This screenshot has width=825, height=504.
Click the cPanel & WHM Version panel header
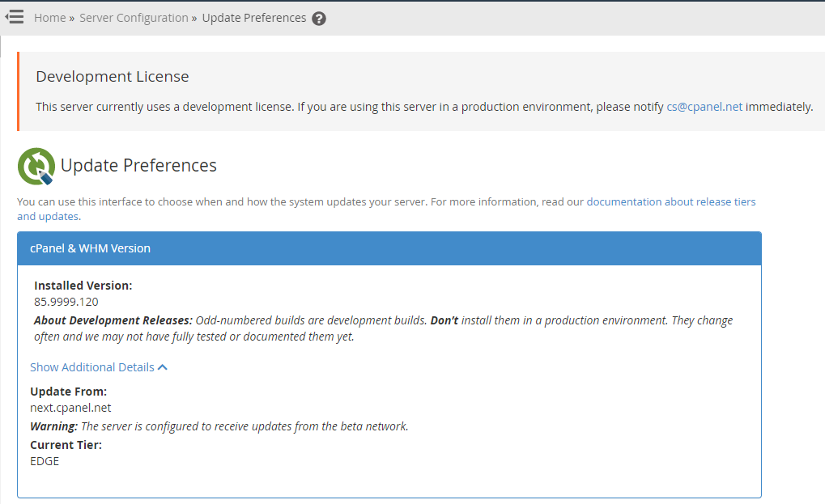click(x=389, y=248)
